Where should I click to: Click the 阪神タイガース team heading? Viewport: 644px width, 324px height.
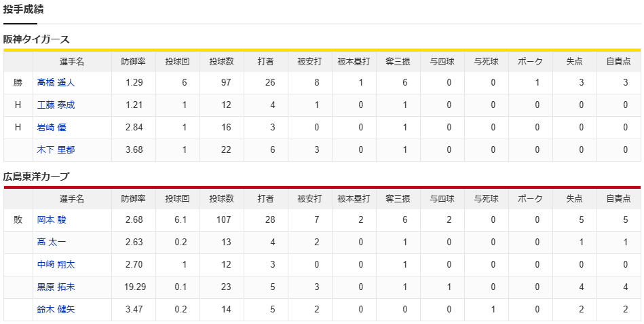point(37,39)
